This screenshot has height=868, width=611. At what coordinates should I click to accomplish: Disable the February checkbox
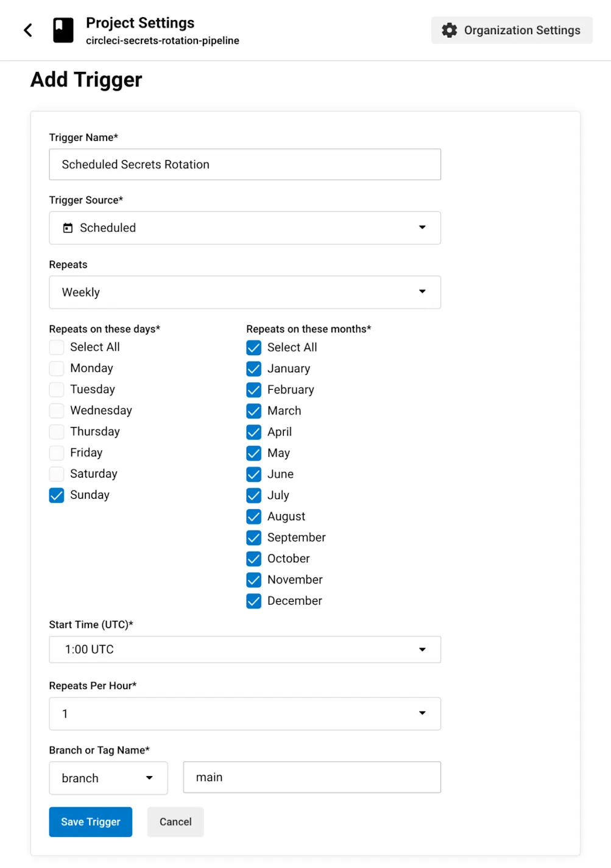(x=253, y=389)
